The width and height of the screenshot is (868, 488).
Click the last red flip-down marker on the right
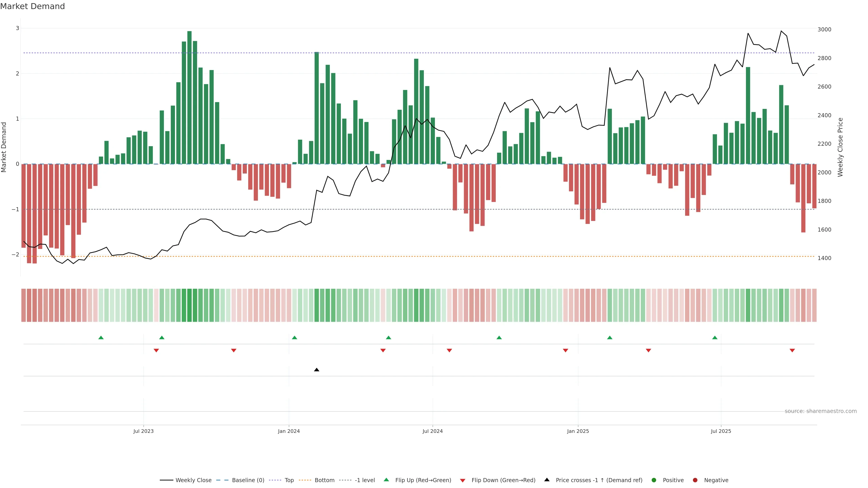point(792,351)
